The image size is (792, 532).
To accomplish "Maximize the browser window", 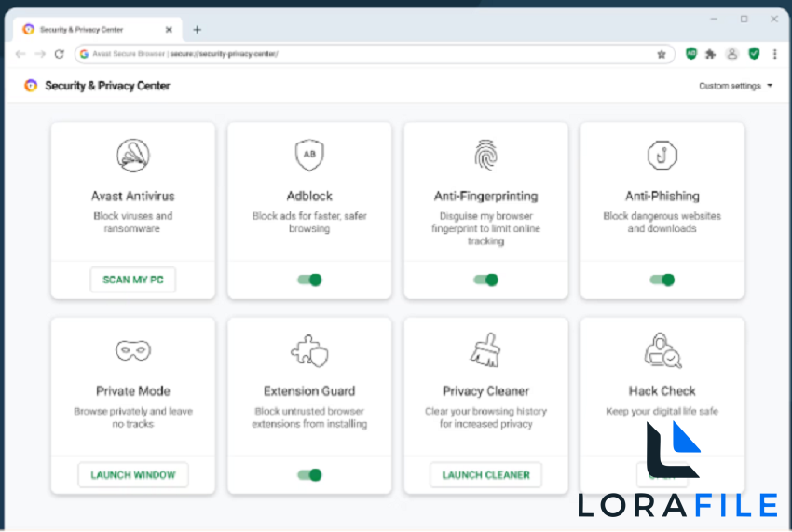I will click(744, 20).
